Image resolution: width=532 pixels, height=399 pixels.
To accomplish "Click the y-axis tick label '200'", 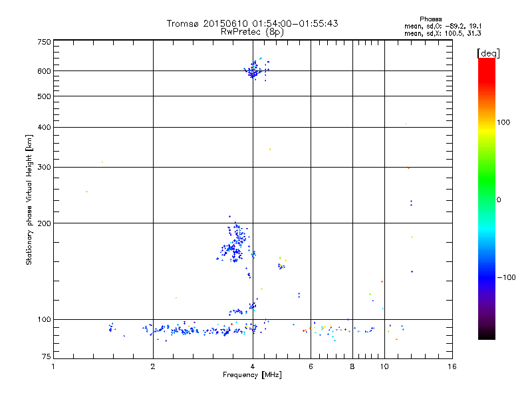I will 44,223.
